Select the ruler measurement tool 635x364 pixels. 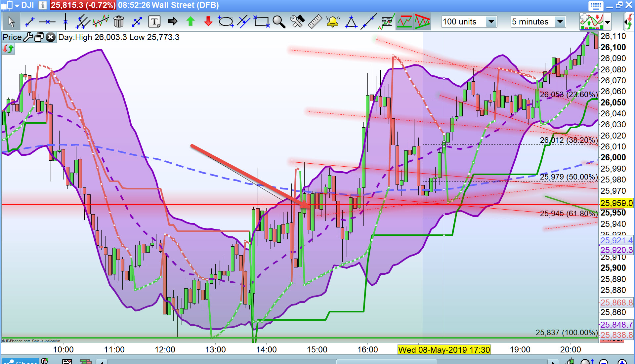tap(315, 22)
